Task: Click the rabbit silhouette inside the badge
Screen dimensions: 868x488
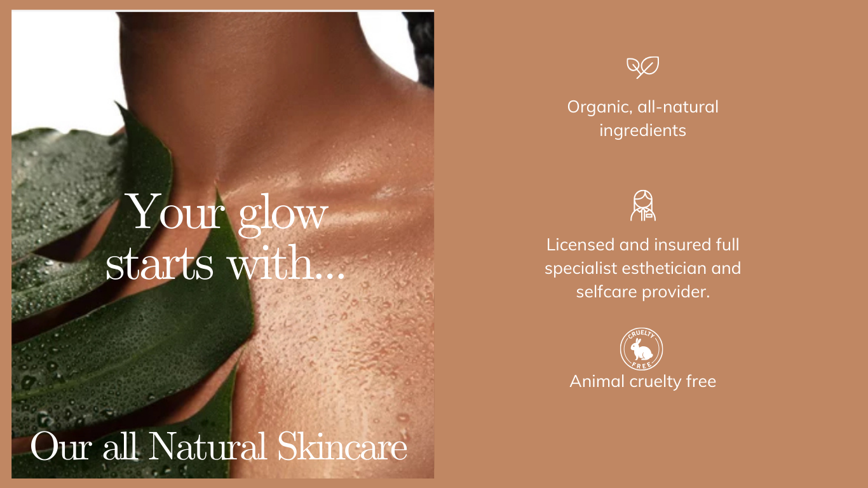Action: [x=641, y=349]
